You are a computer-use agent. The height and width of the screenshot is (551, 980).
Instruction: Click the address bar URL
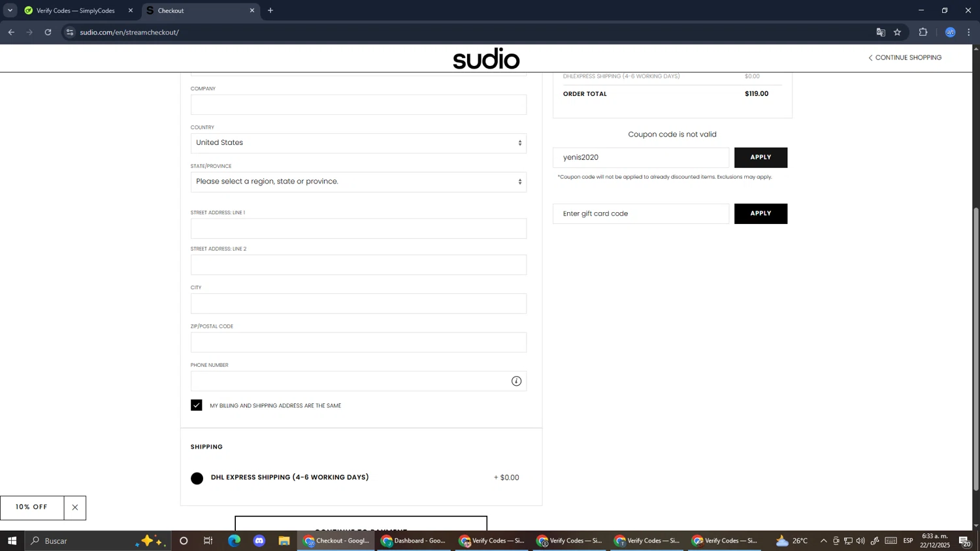(129, 32)
